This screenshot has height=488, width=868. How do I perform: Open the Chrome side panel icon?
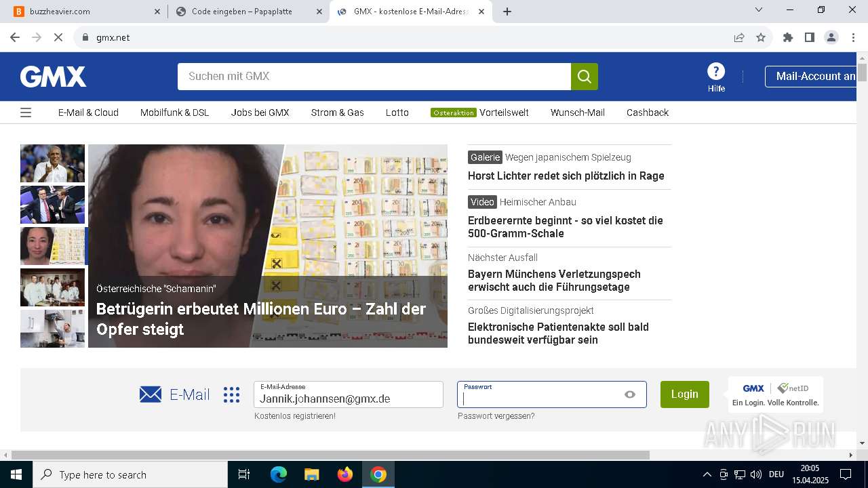(810, 37)
